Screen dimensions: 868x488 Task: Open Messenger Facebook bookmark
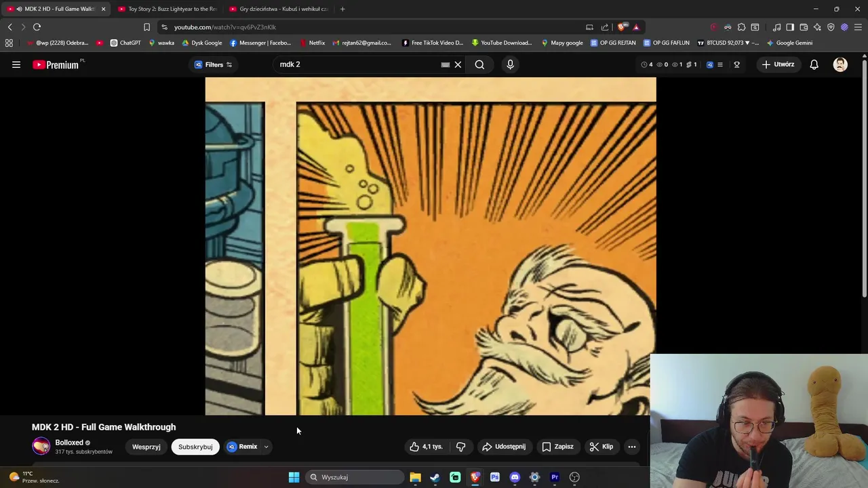point(260,43)
